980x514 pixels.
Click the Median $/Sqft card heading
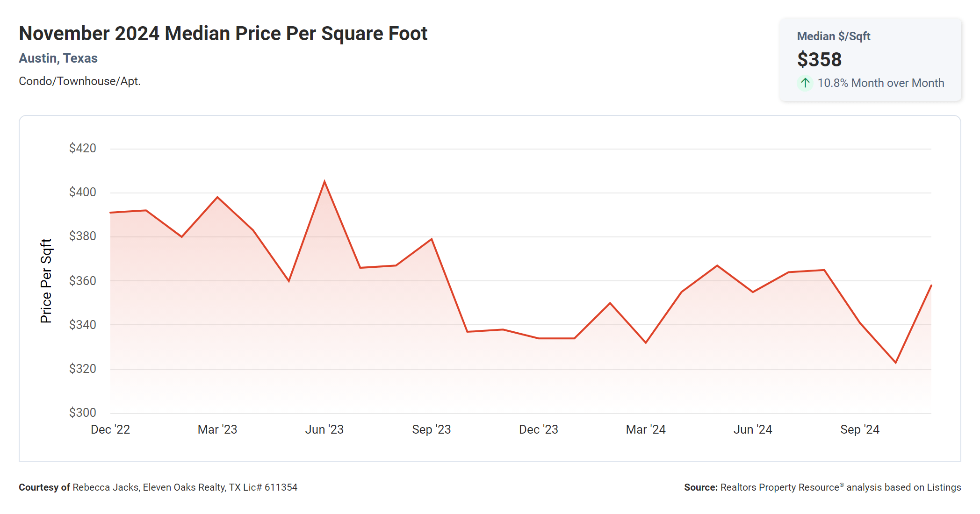833,36
